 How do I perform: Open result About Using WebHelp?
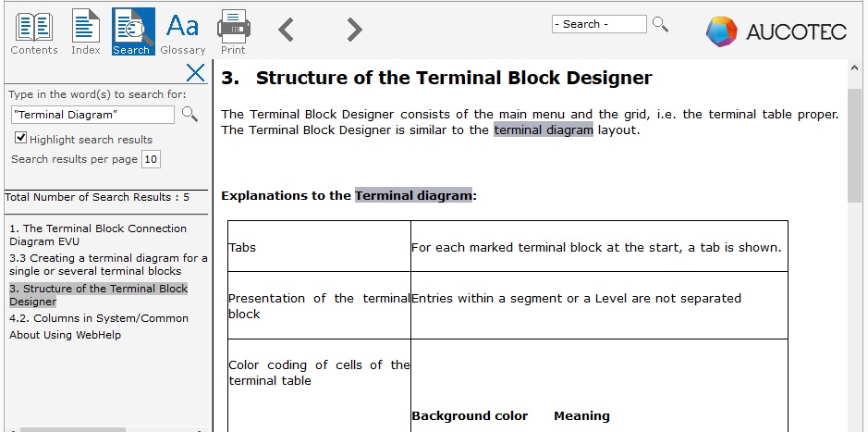pyautogui.click(x=65, y=335)
